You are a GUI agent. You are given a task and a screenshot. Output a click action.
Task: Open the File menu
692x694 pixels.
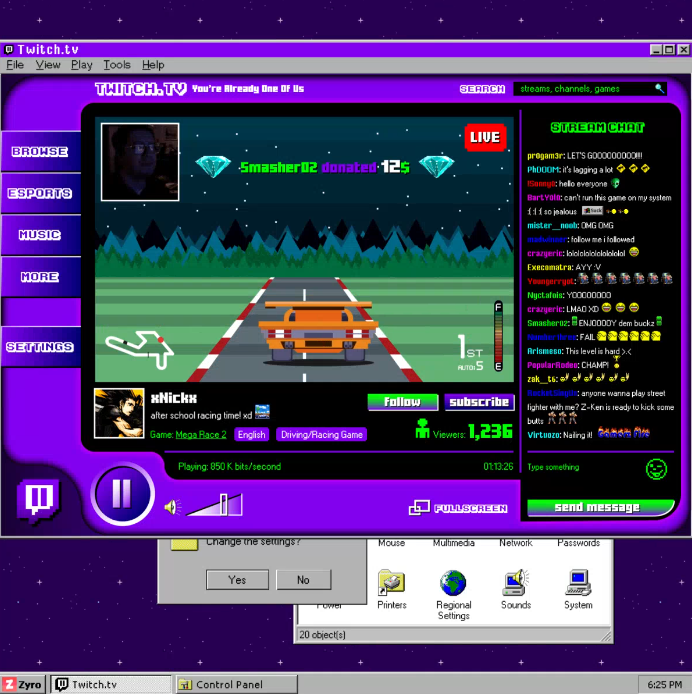pos(15,65)
